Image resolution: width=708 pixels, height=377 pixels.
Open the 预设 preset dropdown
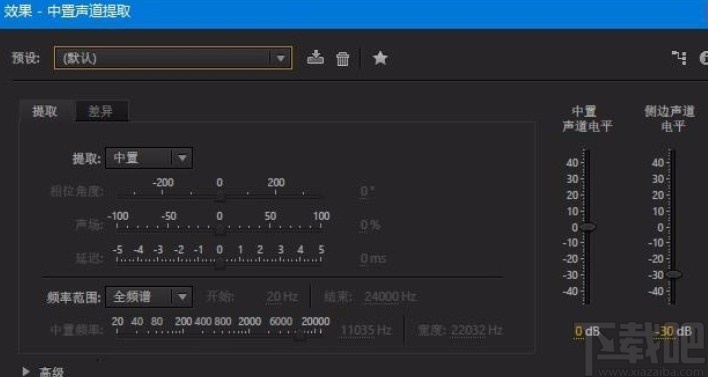[173, 58]
